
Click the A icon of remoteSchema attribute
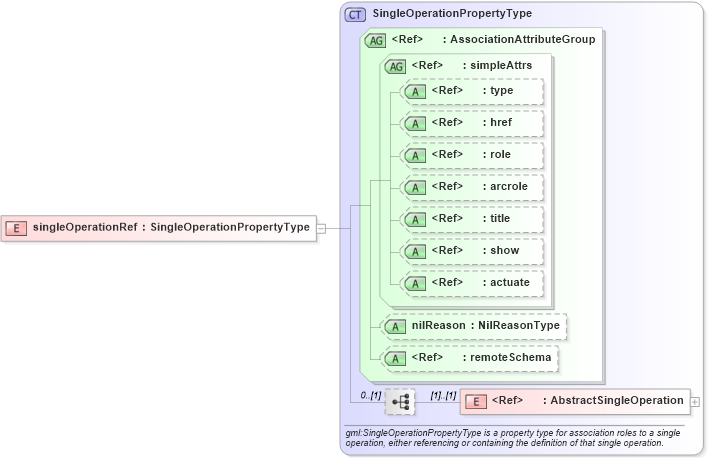(x=395, y=359)
